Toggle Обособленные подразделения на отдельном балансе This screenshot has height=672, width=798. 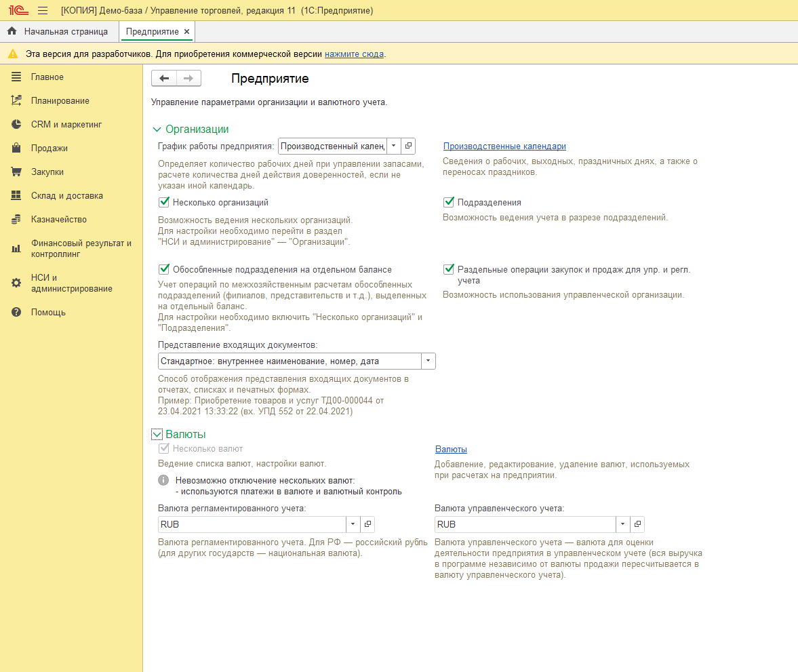click(x=164, y=269)
